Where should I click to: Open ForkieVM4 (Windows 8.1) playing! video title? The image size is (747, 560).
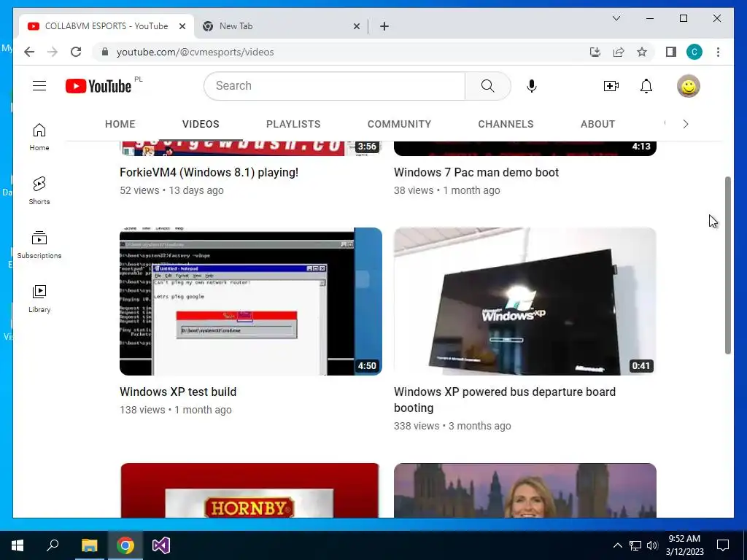[209, 172]
